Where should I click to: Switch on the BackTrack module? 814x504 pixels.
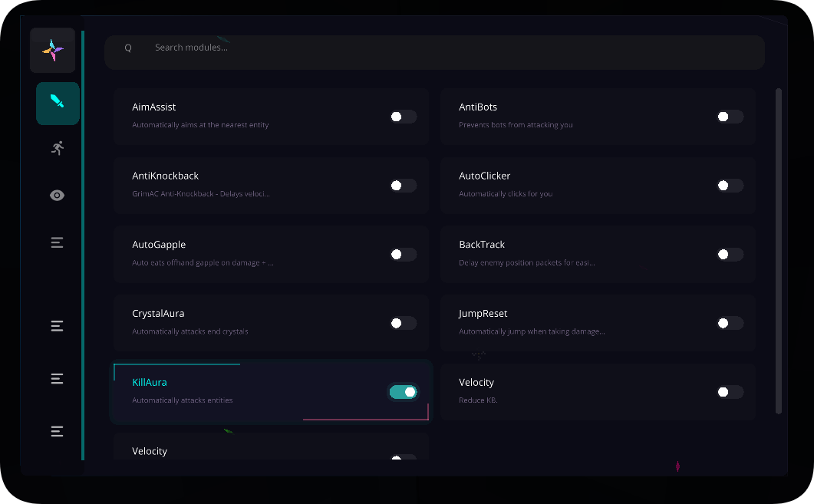point(730,255)
